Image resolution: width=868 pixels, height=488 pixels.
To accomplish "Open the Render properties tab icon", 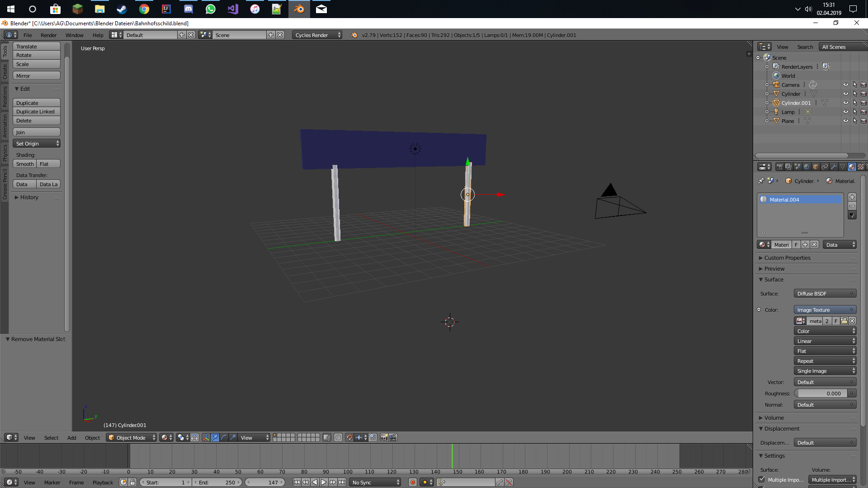I will point(779,167).
